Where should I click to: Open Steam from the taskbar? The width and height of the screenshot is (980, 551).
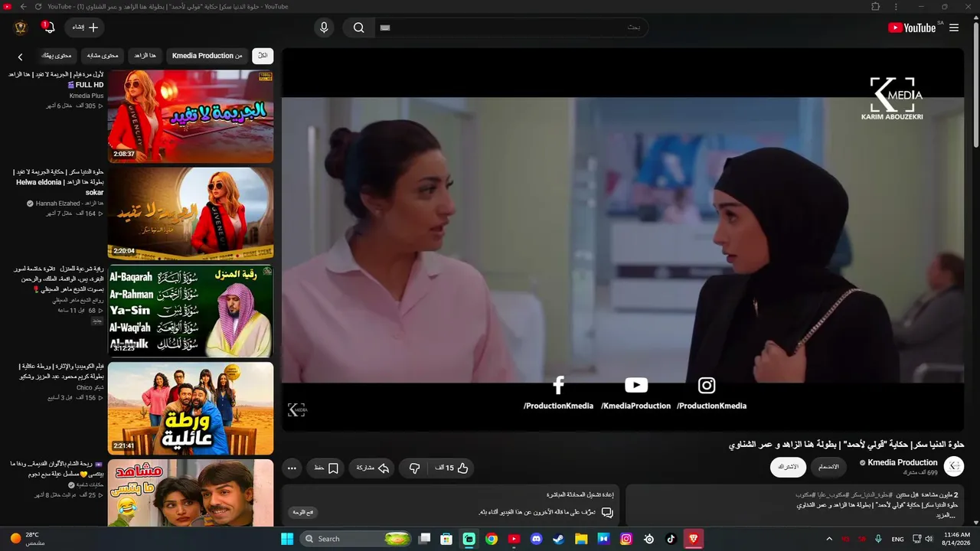559,539
